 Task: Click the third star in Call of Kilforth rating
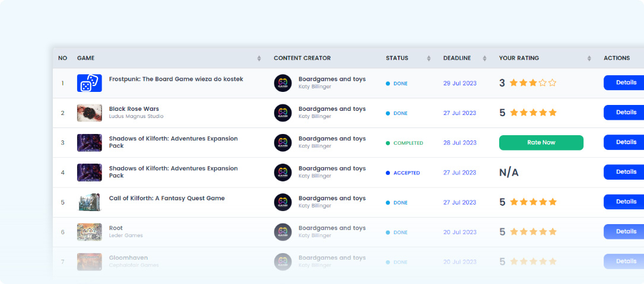(x=533, y=202)
